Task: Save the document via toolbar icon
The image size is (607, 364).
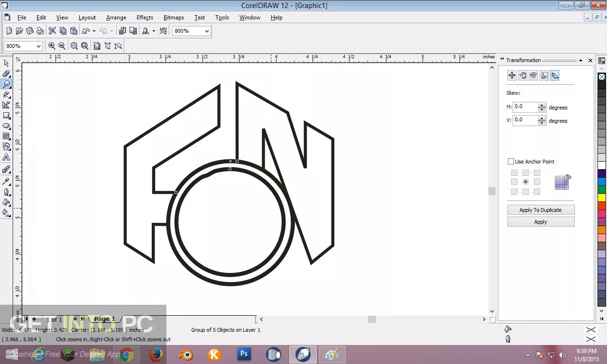Action: tap(30, 31)
